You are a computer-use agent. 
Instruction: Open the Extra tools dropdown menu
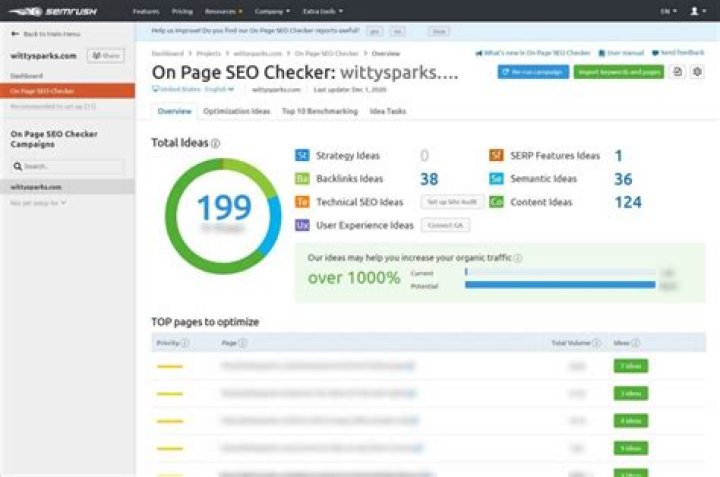[323, 11]
